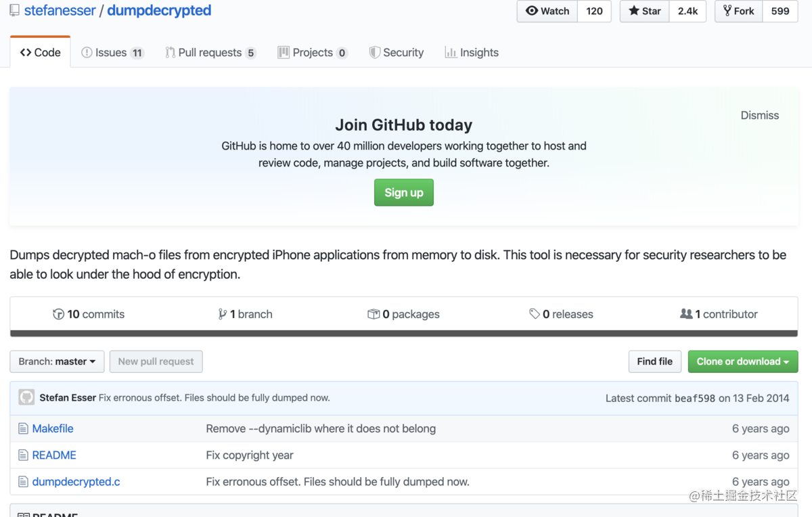Expand the Clone or download dropdown
The height and width of the screenshot is (517, 812).
(743, 361)
